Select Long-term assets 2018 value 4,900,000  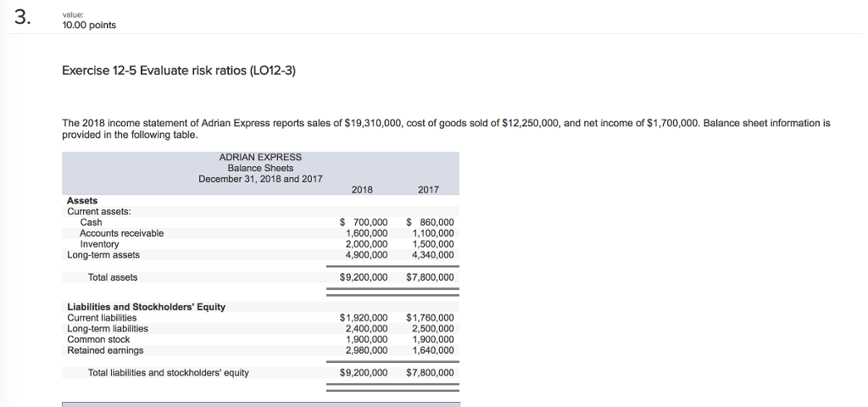tap(366, 254)
